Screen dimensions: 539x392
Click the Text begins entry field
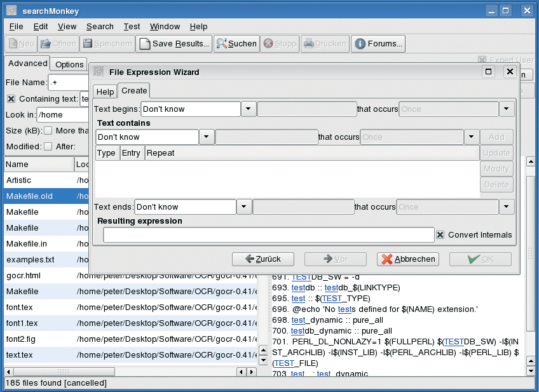[x=307, y=109]
